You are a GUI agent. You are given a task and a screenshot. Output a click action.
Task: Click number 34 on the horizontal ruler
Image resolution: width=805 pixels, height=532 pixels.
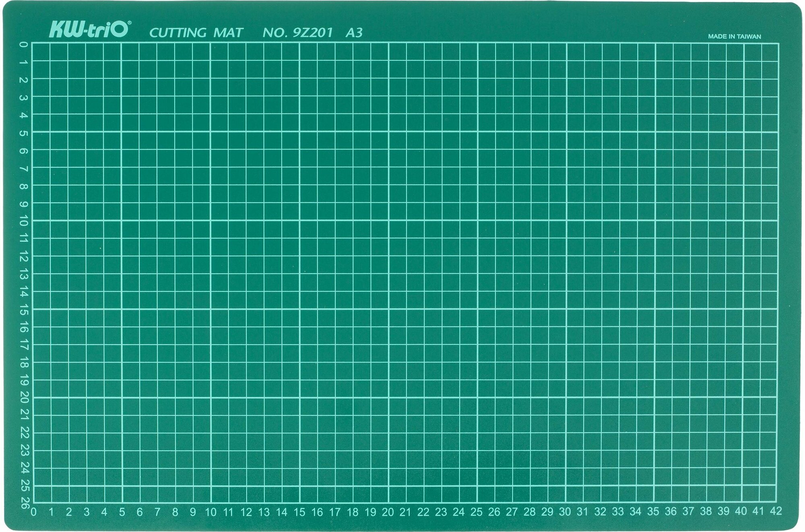pyautogui.click(x=635, y=511)
